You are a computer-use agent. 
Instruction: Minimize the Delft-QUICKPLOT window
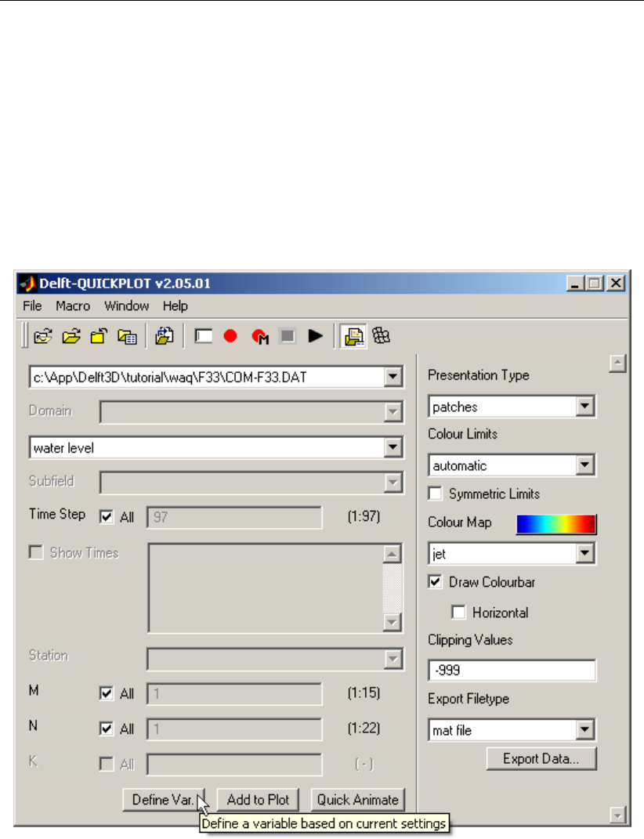click(x=575, y=283)
